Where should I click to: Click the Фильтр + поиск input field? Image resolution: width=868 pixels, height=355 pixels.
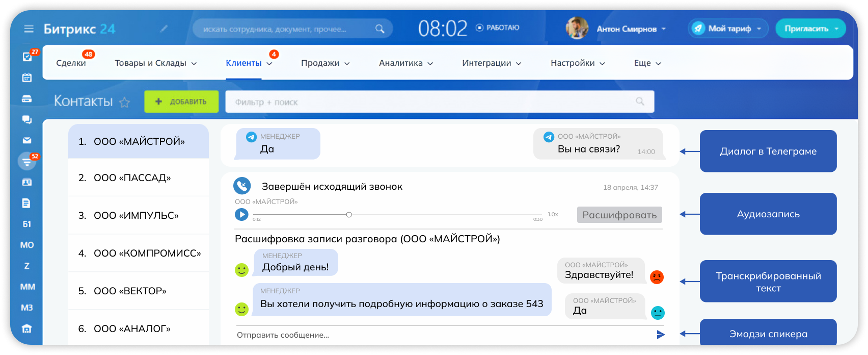click(x=433, y=102)
